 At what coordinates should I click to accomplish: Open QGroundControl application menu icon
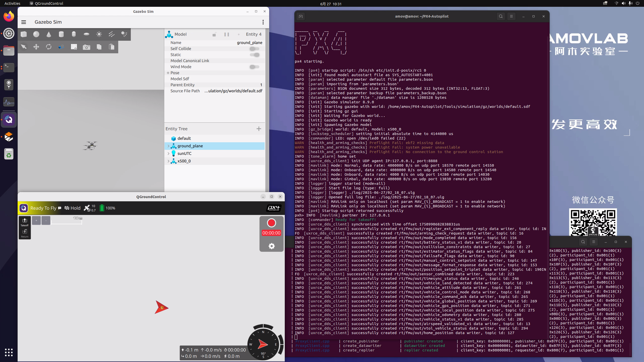coord(24,208)
